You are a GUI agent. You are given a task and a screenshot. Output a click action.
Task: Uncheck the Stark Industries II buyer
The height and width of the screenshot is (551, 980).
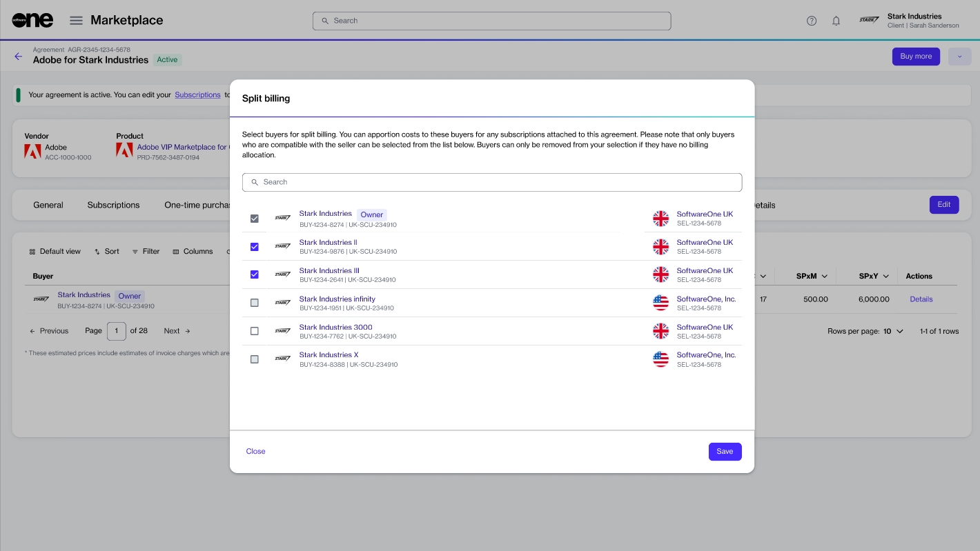click(255, 247)
